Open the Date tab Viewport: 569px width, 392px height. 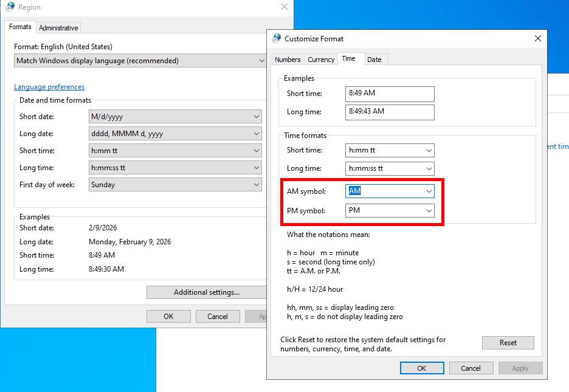pyautogui.click(x=374, y=60)
